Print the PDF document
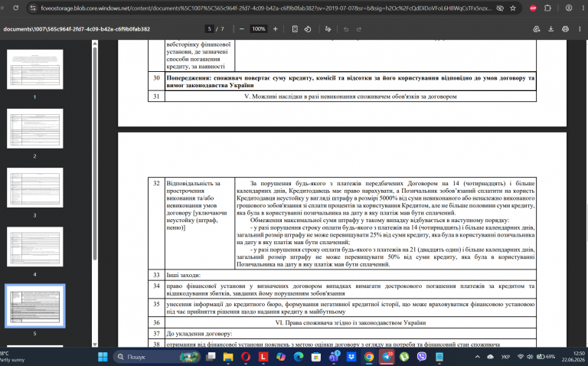This screenshot has height=366, width=588. [x=565, y=29]
